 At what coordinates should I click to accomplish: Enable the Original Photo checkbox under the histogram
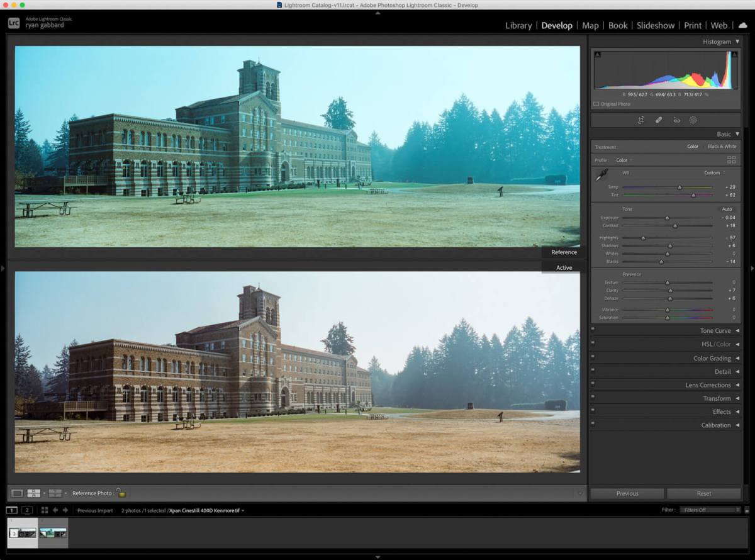tap(595, 104)
